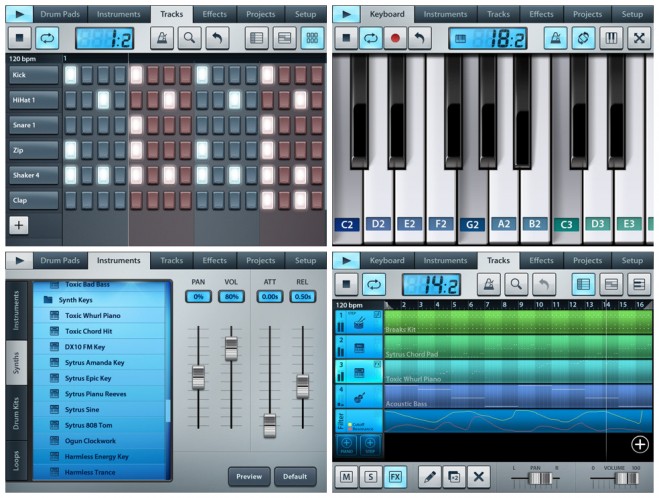Undo last action in the step sequencer screen

click(x=217, y=38)
